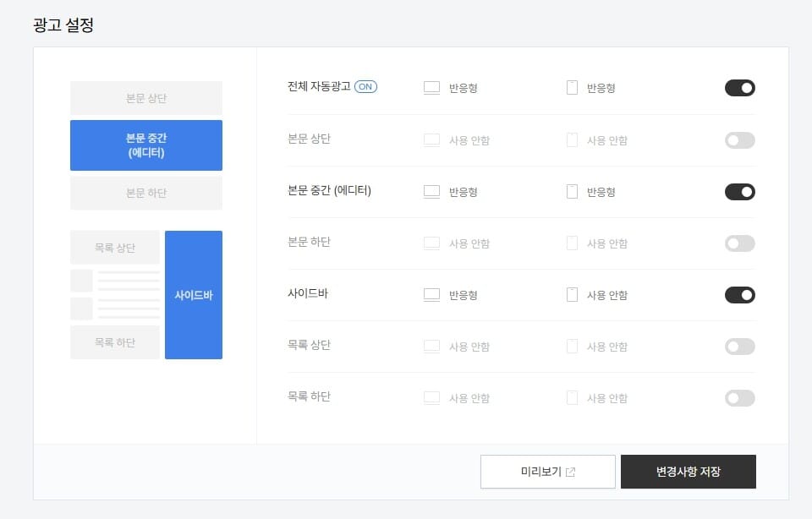Click the 전체 자동광고 row label
This screenshot has height=519, width=812.
(319, 86)
